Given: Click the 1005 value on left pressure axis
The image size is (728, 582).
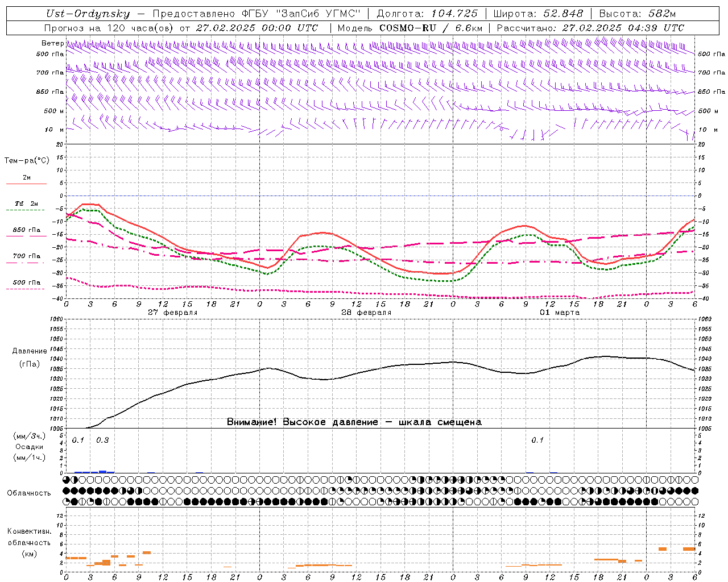Looking at the screenshot, I should (x=57, y=428).
